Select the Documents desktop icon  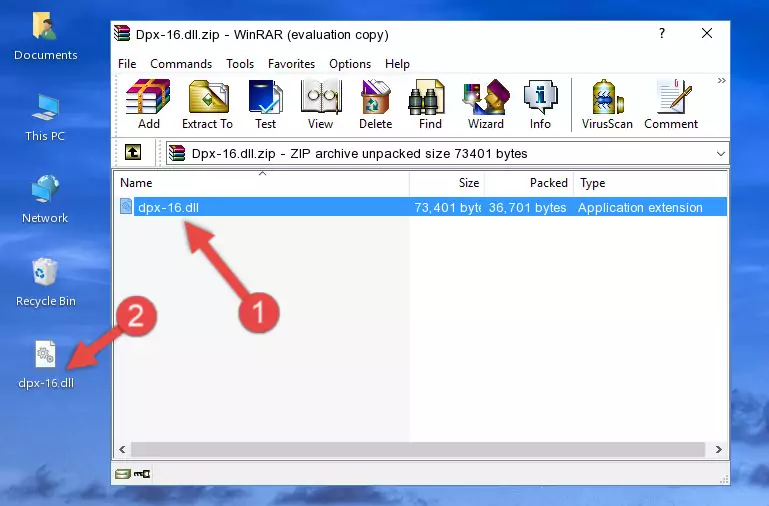45,37
